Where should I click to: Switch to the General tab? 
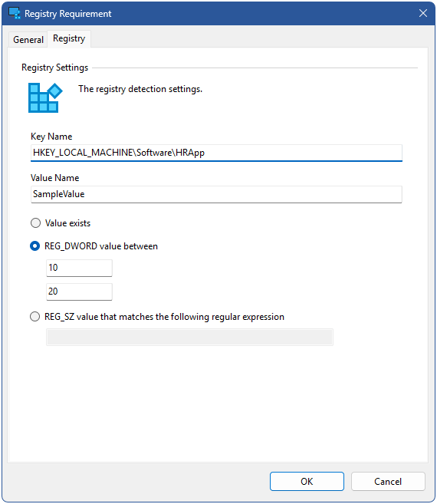[28, 40]
